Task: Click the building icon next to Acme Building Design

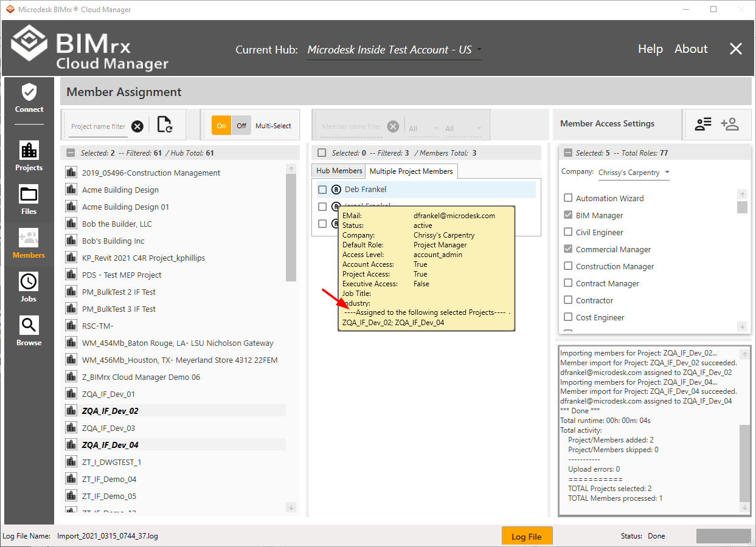Action: (71, 190)
